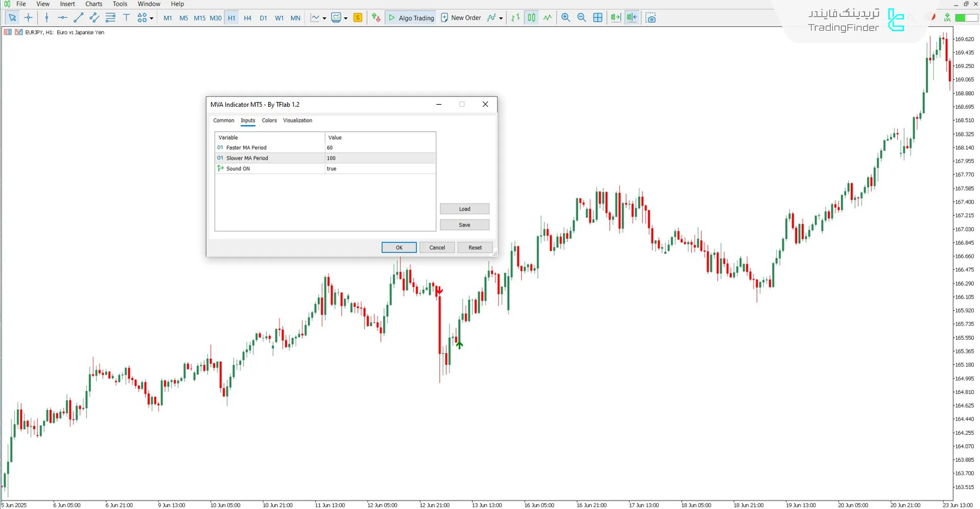This screenshot has height=509, width=980.
Task: Switch to the Colors tab
Action: (x=269, y=121)
